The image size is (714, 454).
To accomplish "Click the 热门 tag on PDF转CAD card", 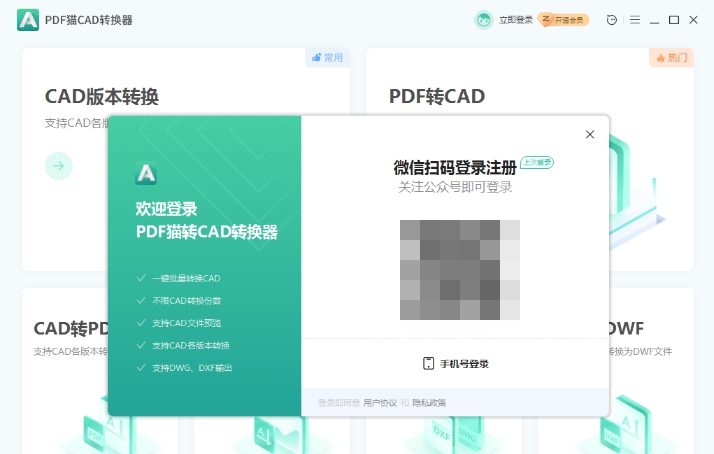I will pos(671,57).
